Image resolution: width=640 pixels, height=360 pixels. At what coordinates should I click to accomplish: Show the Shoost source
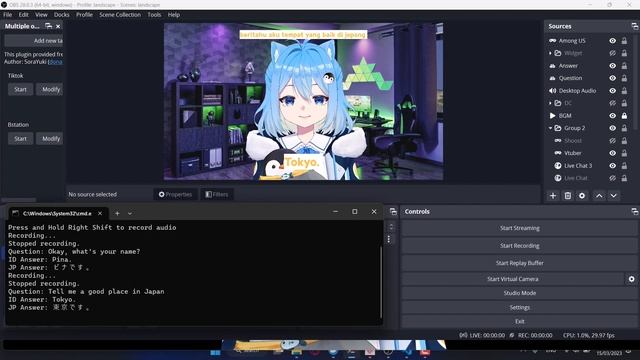pyautogui.click(x=613, y=141)
